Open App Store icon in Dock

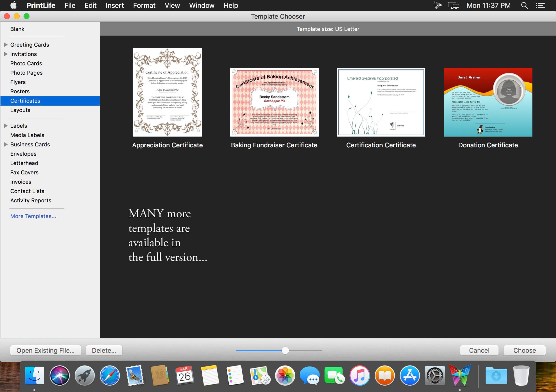410,375
